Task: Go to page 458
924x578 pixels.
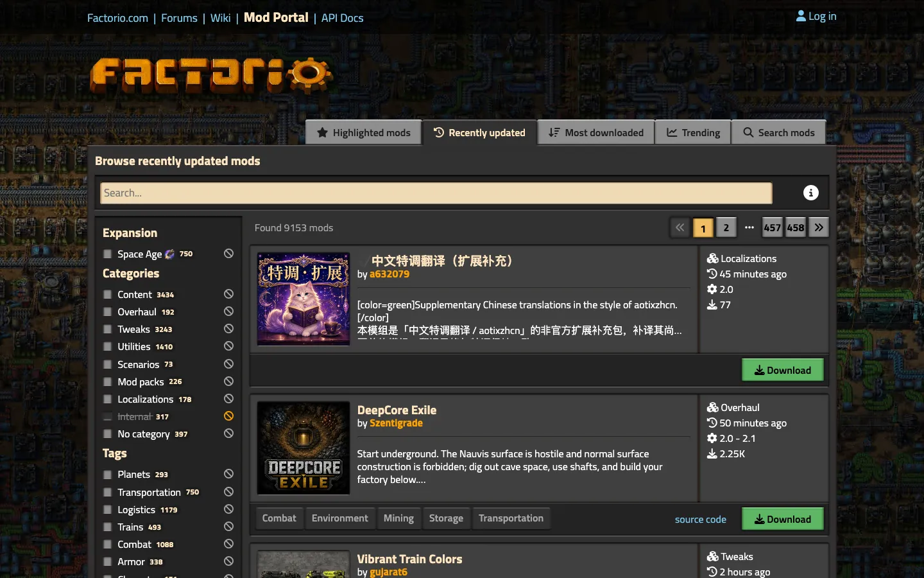Action: (x=796, y=227)
